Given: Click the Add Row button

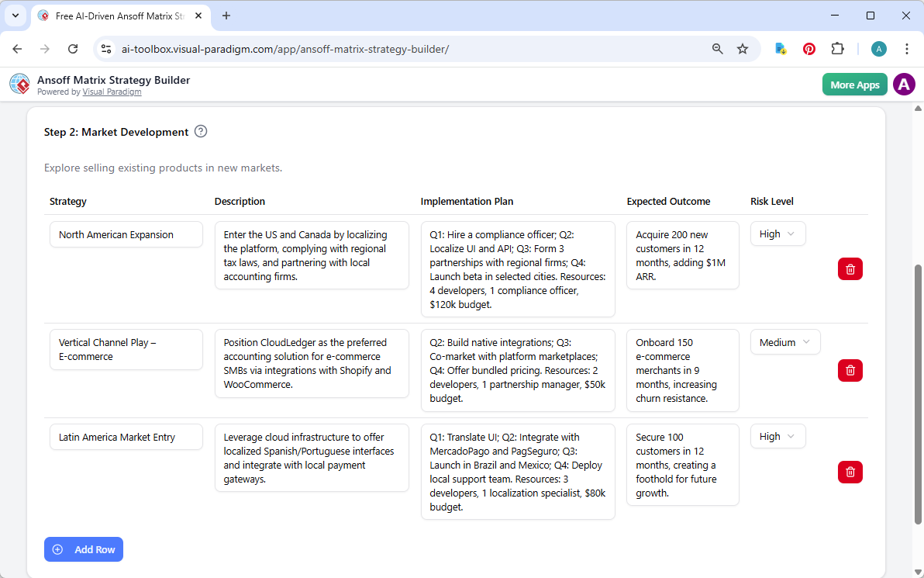Looking at the screenshot, I should pyautogui.click(x=83, y=549).
